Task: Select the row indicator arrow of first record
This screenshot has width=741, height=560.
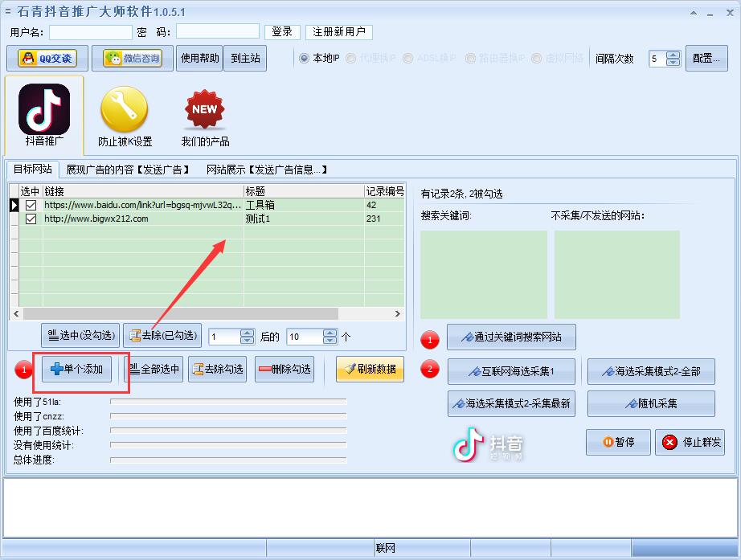Action: coord(14,205)
